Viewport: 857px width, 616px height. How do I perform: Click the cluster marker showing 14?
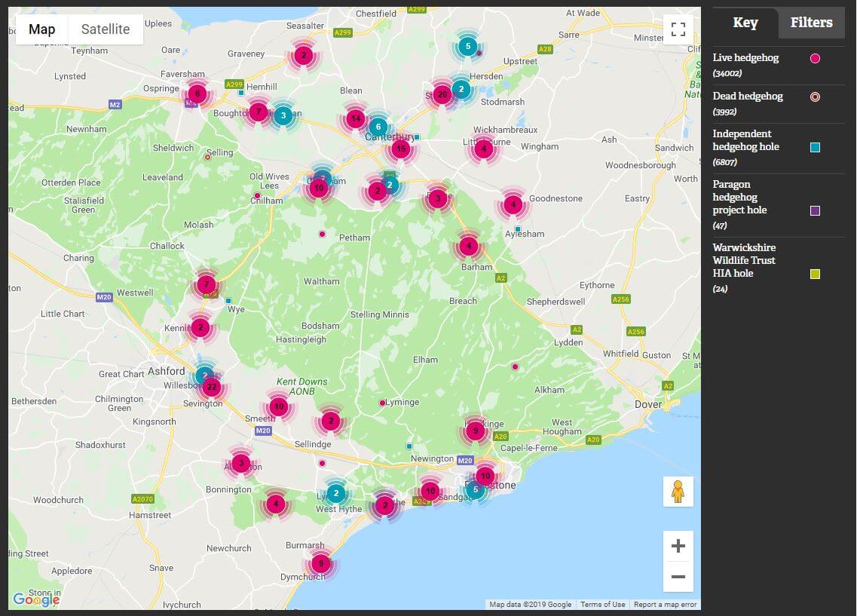point(356,119)
